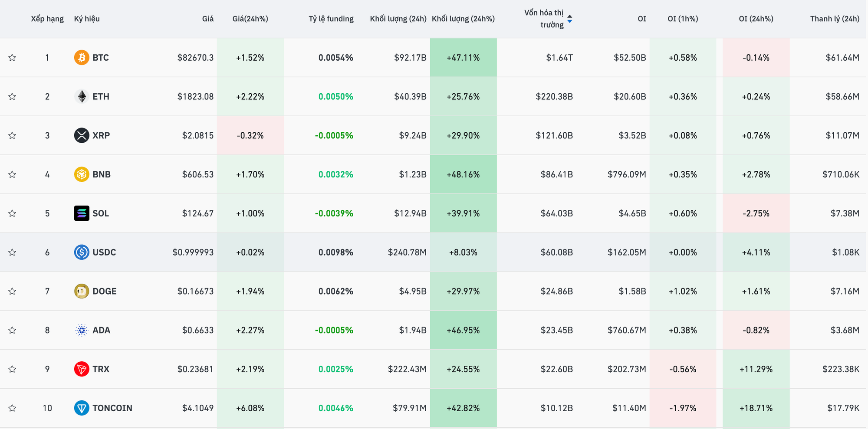The width and height of the screenshot is (868, 429).
Task: Sort by Khối lượng (24h%) column header
Action: click(x=463, y=19)
